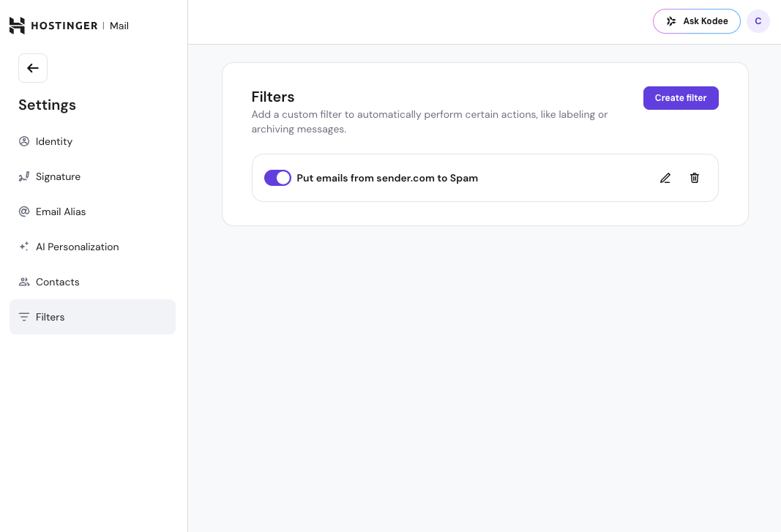Select AI Personalization in the sidebar
The height and width of the screenshot is (532, 781).
point(77,247)
